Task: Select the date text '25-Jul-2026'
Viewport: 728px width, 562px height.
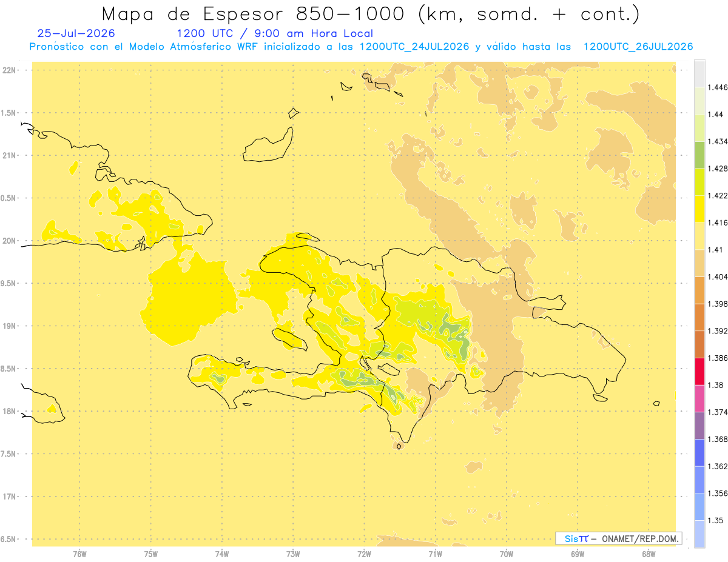Action: (76, 34)
